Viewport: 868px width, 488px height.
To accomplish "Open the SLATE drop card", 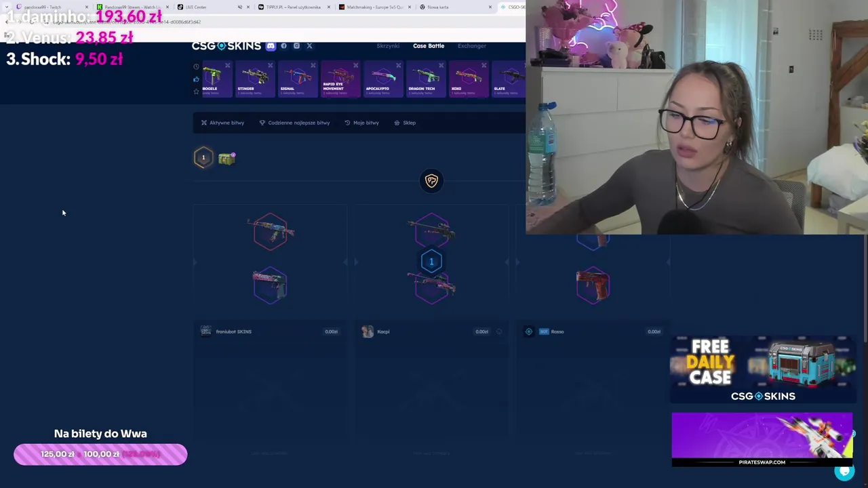I will pyautogui.click(x=509, y=79).
